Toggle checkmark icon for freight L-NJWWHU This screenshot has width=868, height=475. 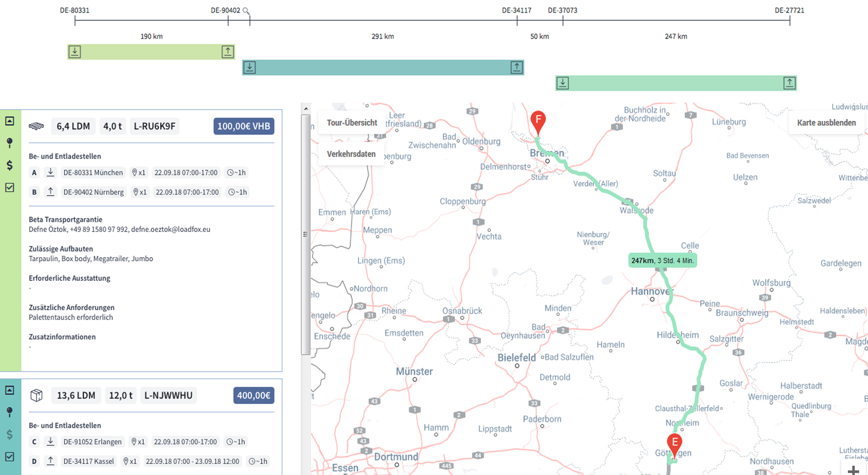(x=10, y=456)
